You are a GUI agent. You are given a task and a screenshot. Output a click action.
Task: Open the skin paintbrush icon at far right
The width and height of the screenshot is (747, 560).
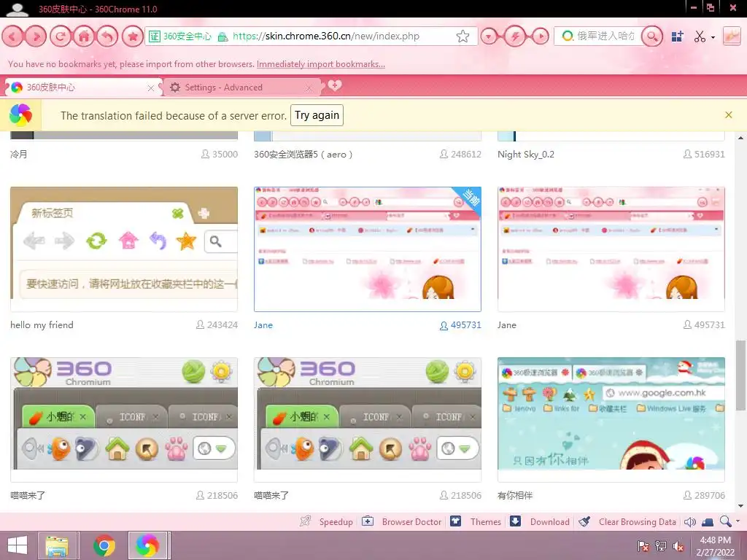pyautogui.click(x=732, y=36)
